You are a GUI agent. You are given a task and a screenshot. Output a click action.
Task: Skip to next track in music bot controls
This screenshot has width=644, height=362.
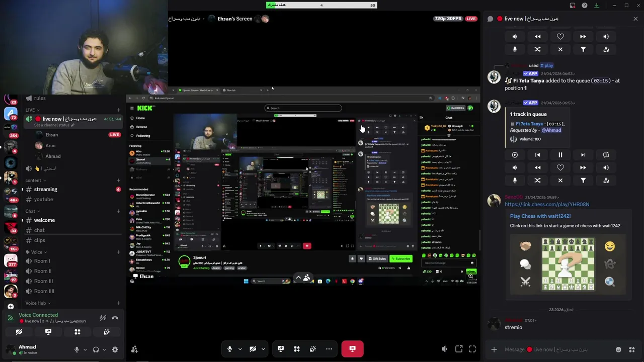coord(583,155)
